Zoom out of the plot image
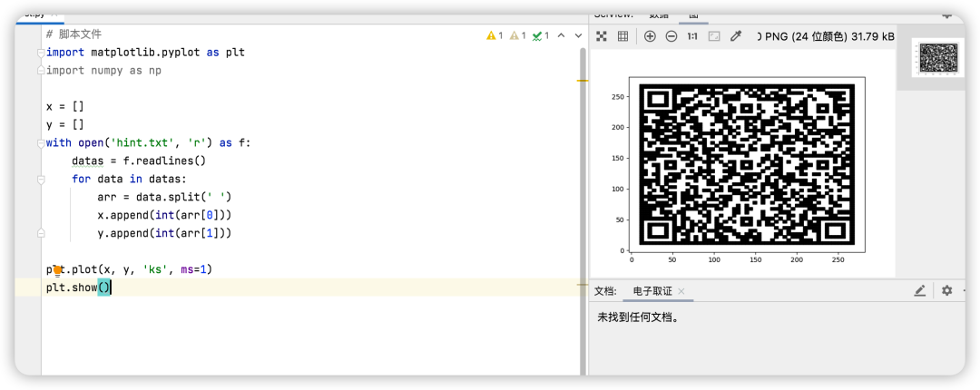980x390 pixels. (x=671, y=37)
